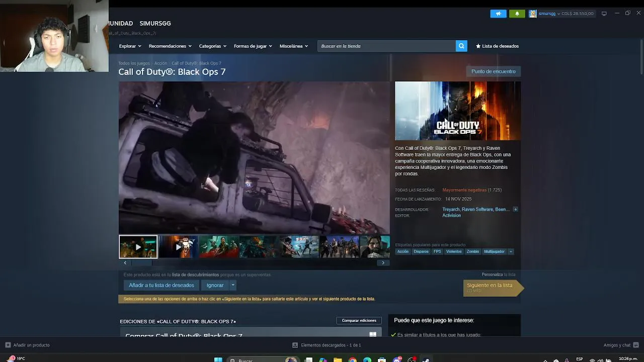Select the Acción tag
The width and height of the screenshot is (644, 362).
point(403,251)
